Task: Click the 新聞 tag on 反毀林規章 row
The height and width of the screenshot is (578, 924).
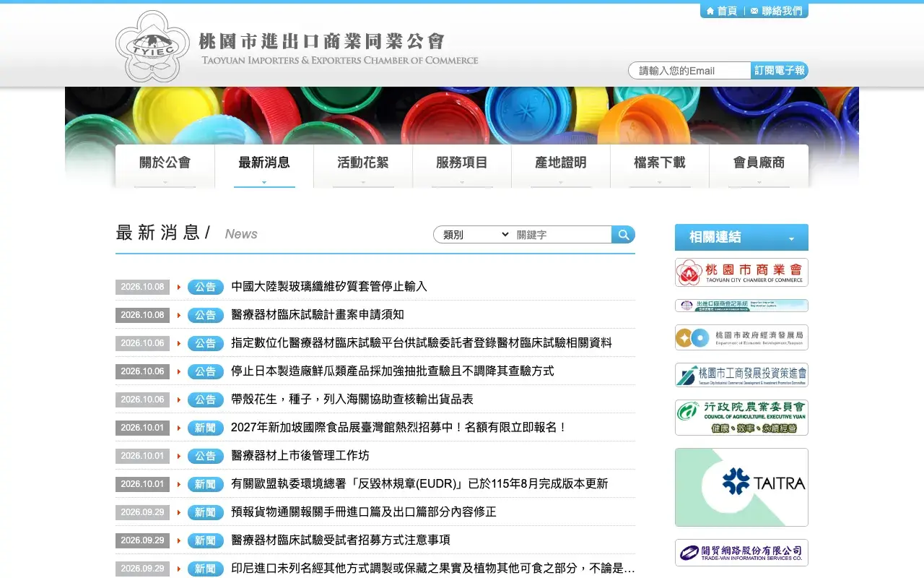Action: [x=206, y=484]
